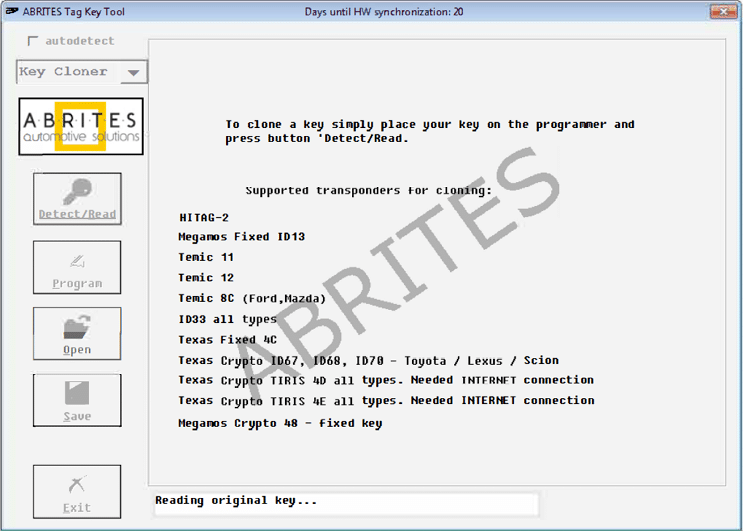
Task: Click the HW synchronization days title text
Action: [x=383, y=12]
